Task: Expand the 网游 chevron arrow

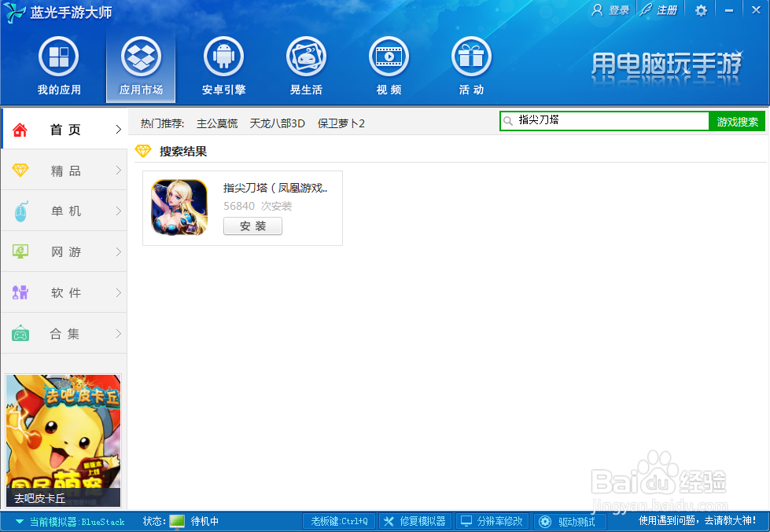Action: coord(118,251)
